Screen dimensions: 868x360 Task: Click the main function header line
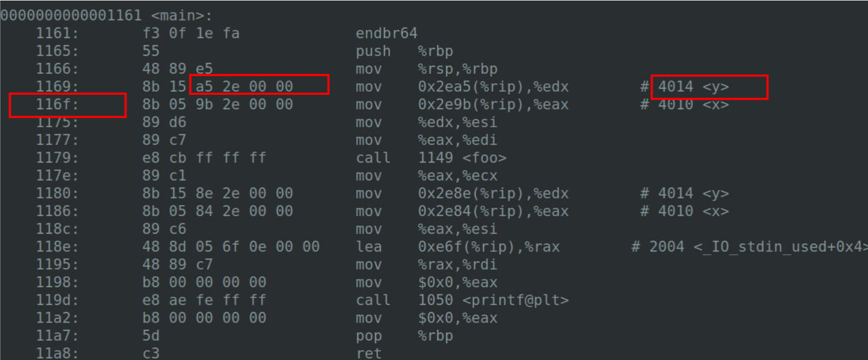(106, 15)
